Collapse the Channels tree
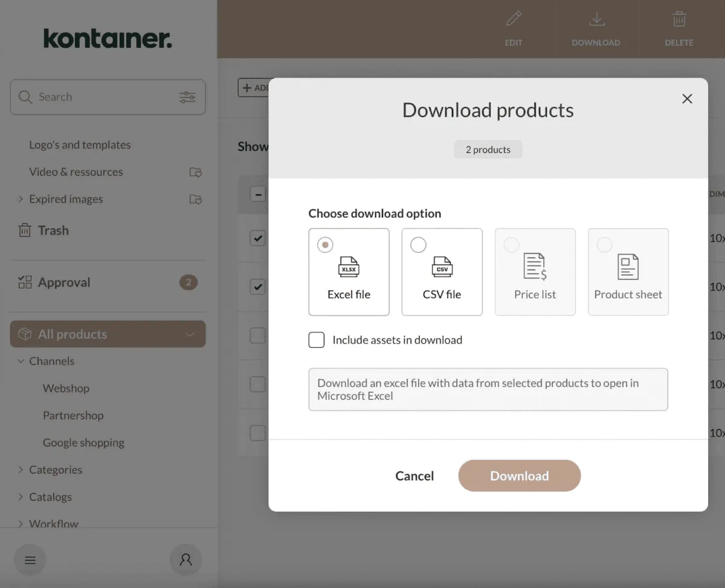725x588 pixels. pos(21,361)
